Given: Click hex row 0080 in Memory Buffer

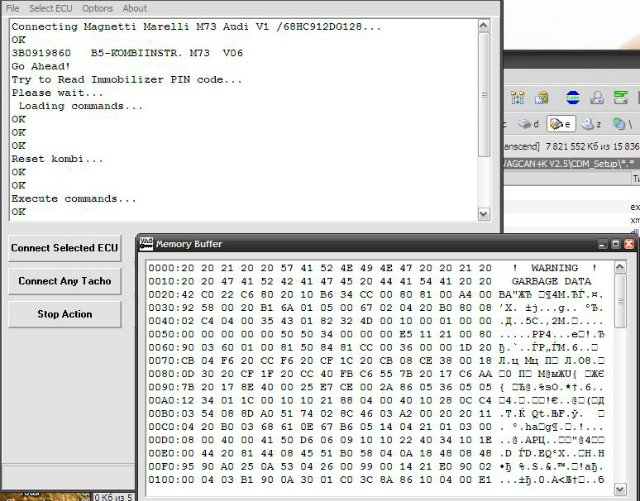Looking at the screenshot, I should [376, 374].
